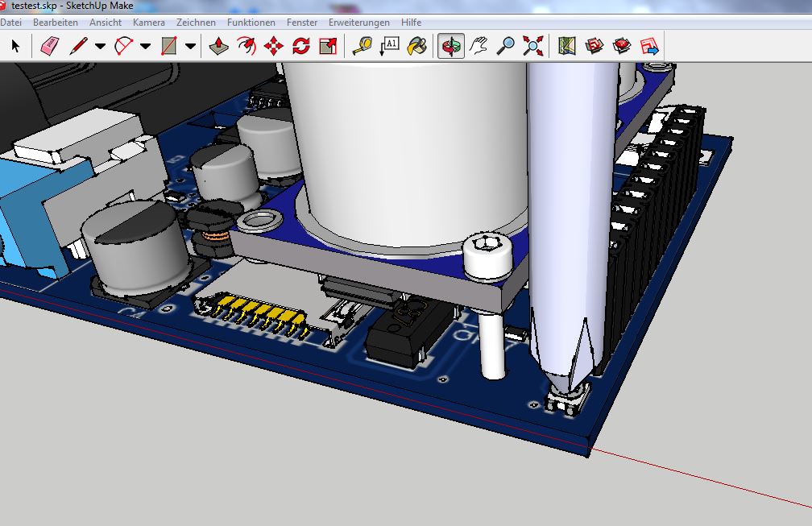Open the Erweiterungen menu

click(358, 23)
